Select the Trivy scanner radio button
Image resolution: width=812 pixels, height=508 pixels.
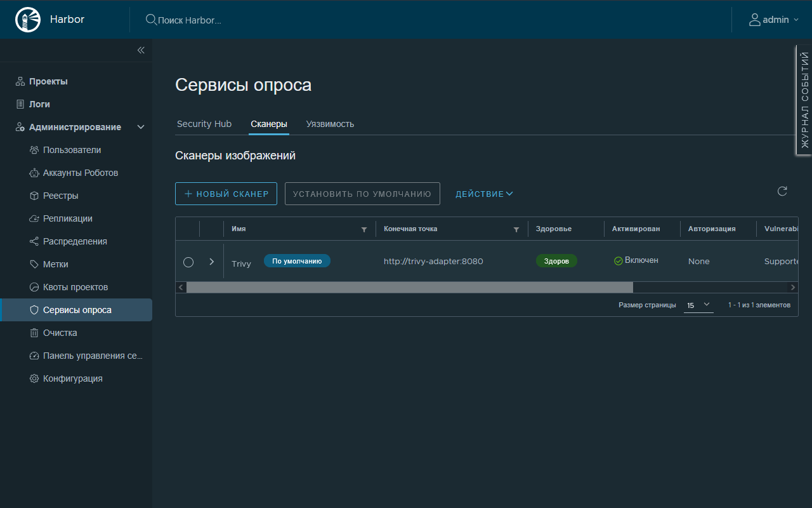click(188, 262)
